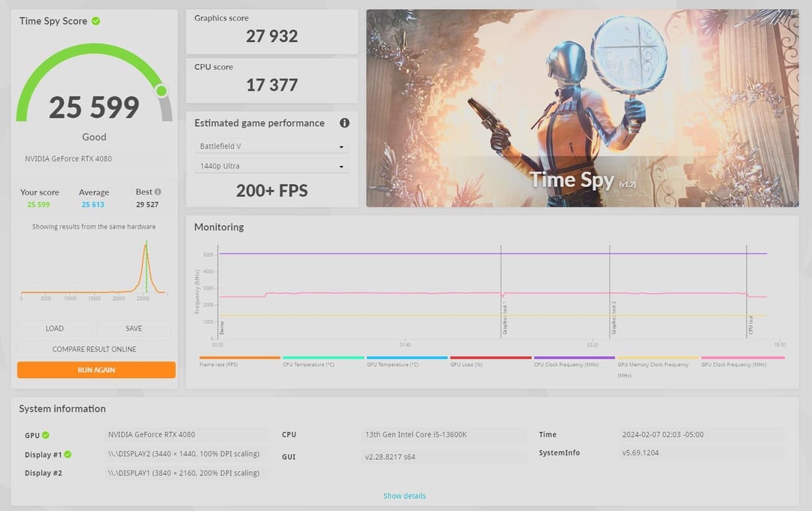Open the Estimated game performance info icon

344,122
